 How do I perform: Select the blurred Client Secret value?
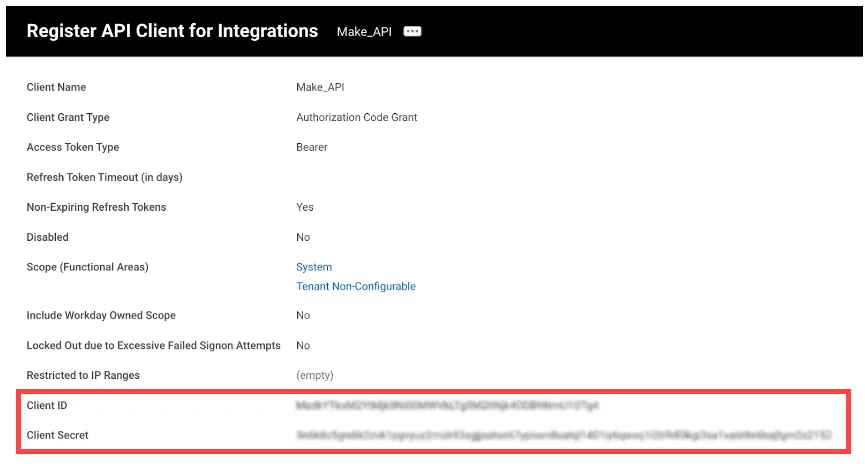[564, 435]
